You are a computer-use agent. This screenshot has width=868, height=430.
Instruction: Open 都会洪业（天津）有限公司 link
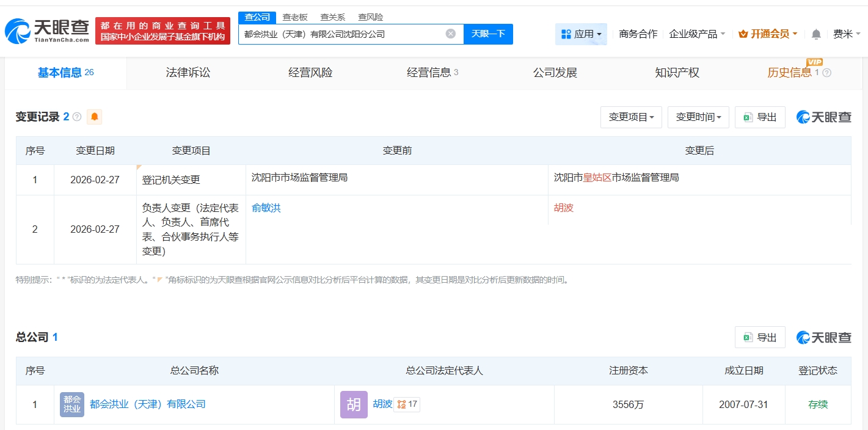point(147,404)
